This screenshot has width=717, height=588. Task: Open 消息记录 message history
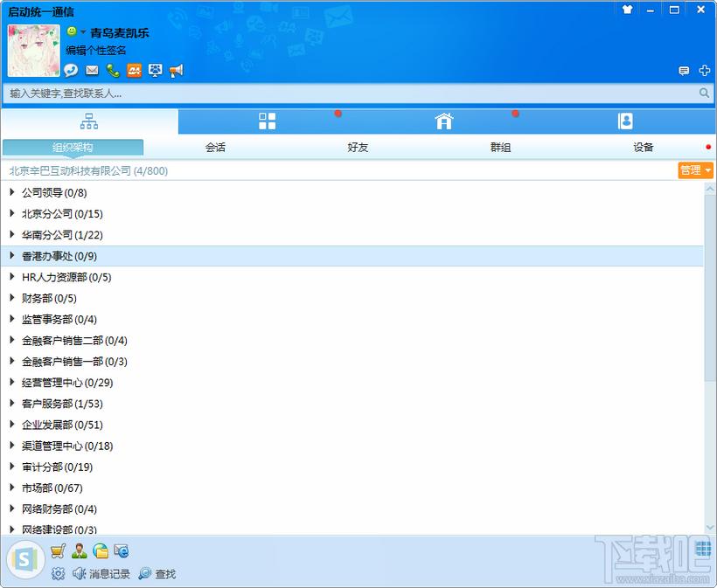point(101,573)
